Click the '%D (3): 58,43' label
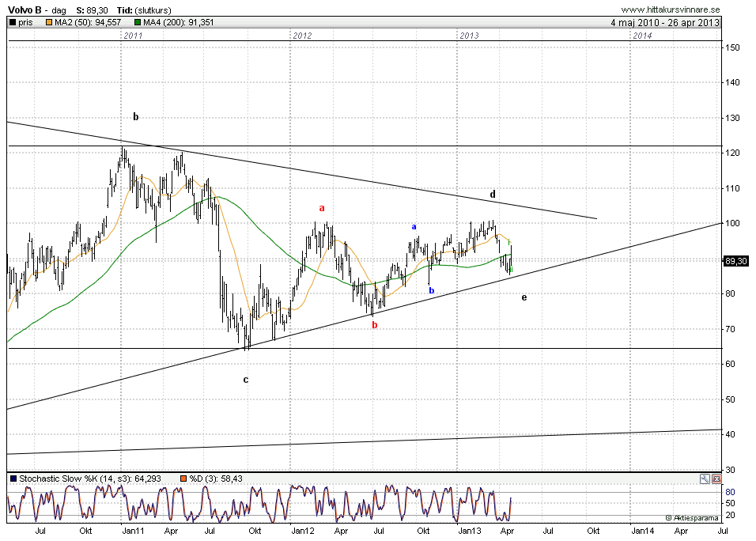756x541 pixels. (x=216, y=479)
